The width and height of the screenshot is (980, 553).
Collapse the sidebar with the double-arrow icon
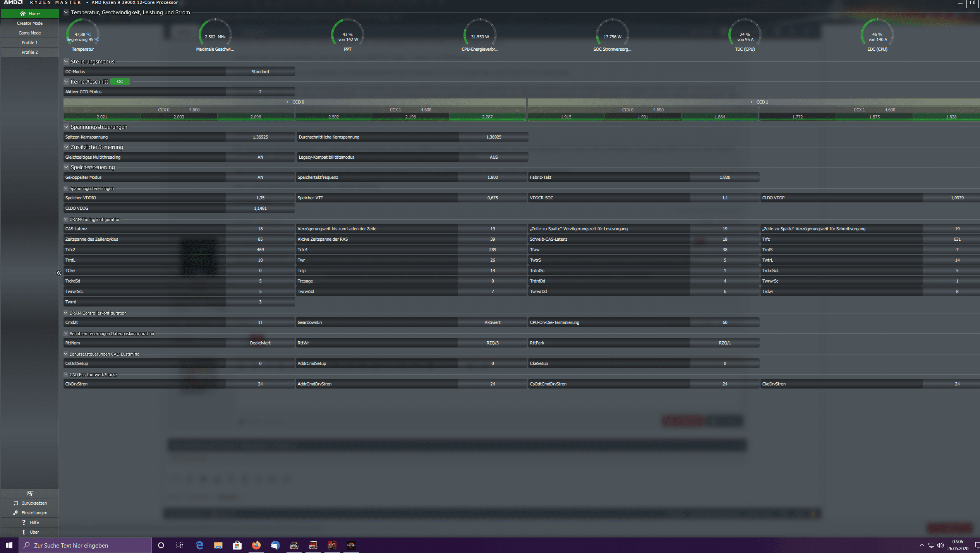coord(58,273)
